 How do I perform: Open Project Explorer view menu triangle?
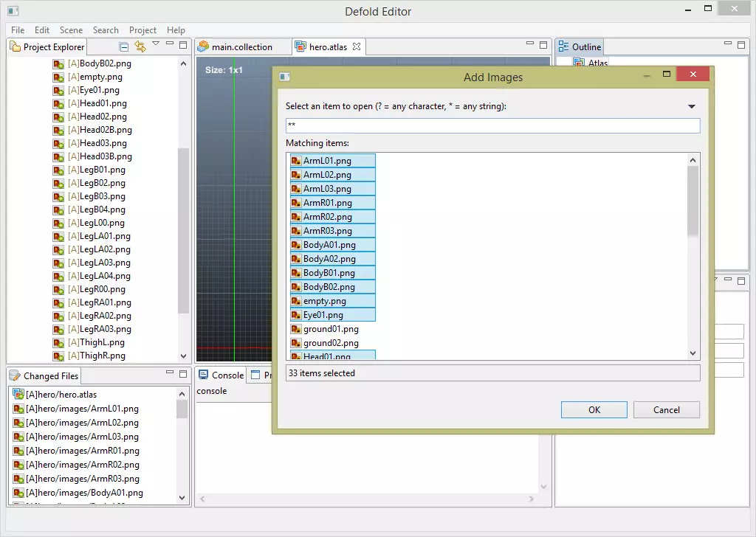(x=156, y=44)
